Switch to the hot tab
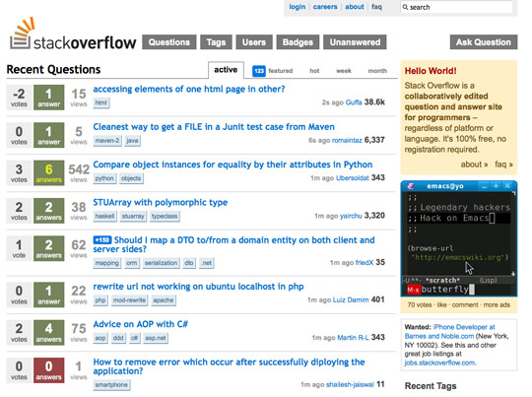The image size is (532, 397). 314,71
